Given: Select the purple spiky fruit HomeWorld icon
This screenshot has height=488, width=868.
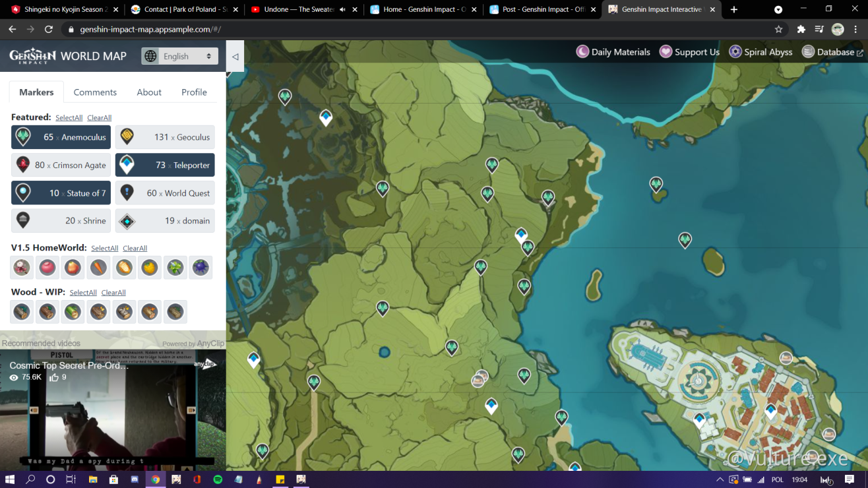Looking at the screenshot, I should click(x=201, y=268).
